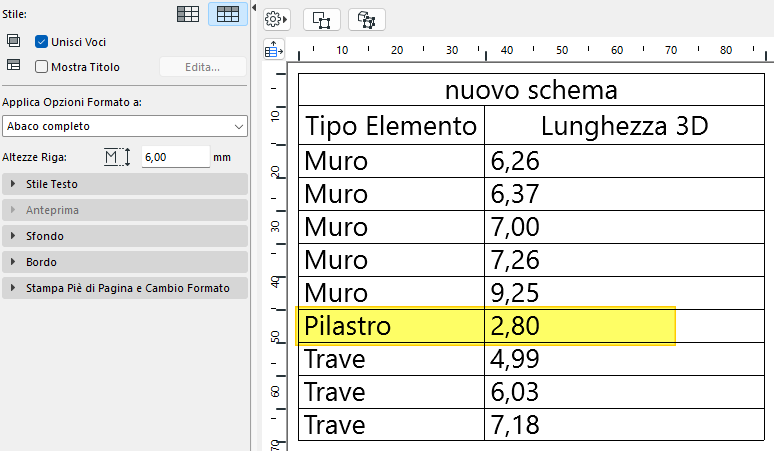This screenshot has width=774, height=451.
Task: Click the select-in-3D toolbar icon
Action: pyautogui.click(x=366, y=19)
